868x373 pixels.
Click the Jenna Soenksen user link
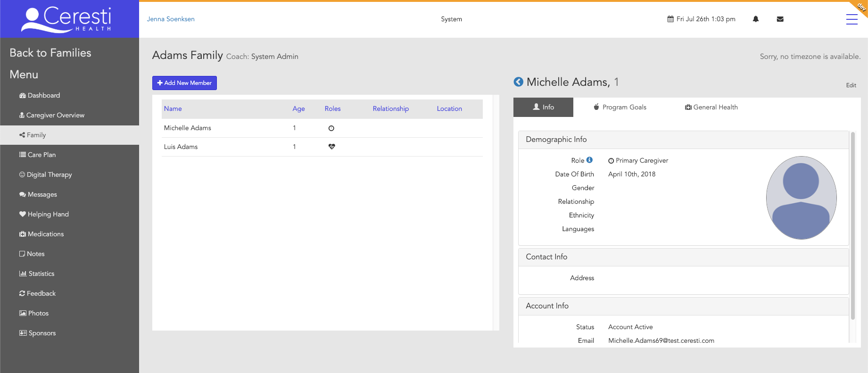click(171, 19)
